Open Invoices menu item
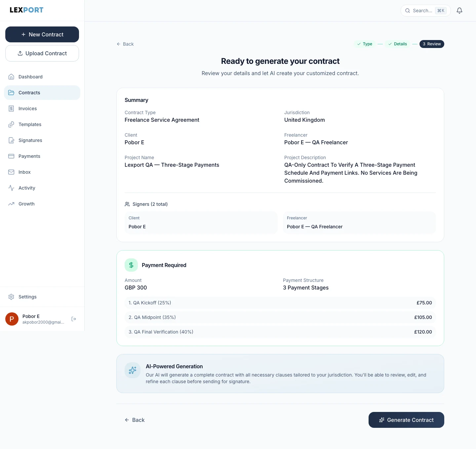The width and height of the screenshot is (476, 449). [42, 109]
